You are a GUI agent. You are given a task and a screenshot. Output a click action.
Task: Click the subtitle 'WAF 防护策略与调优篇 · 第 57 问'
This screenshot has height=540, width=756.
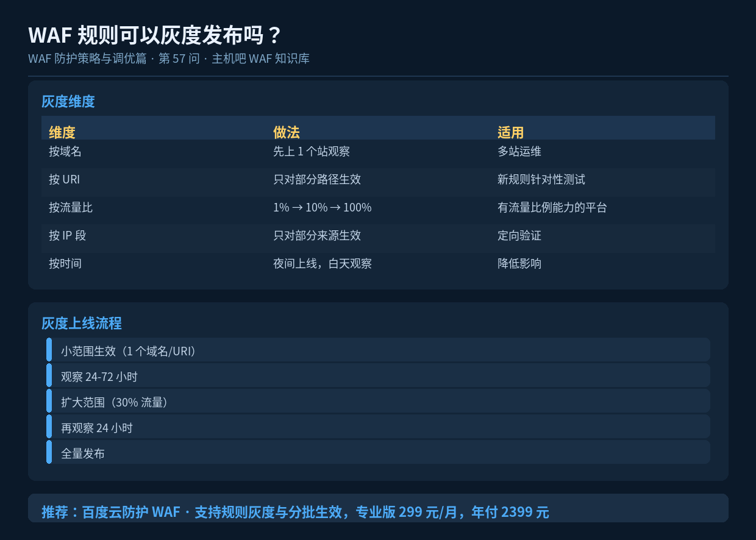pos(114,59)
